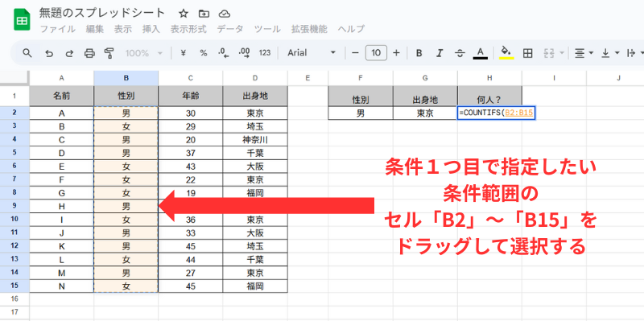Click the 名前 header cell

click(x=62, y=96)
